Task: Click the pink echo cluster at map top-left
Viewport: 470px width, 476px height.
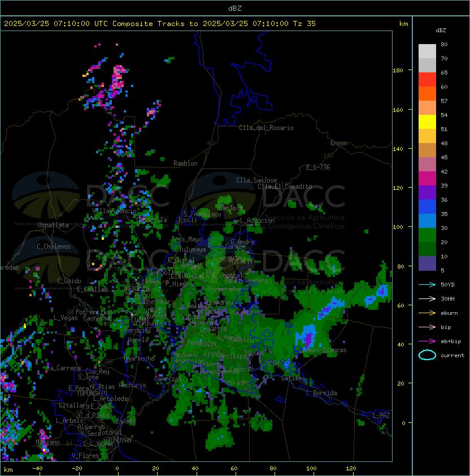Action: (119, 76)
